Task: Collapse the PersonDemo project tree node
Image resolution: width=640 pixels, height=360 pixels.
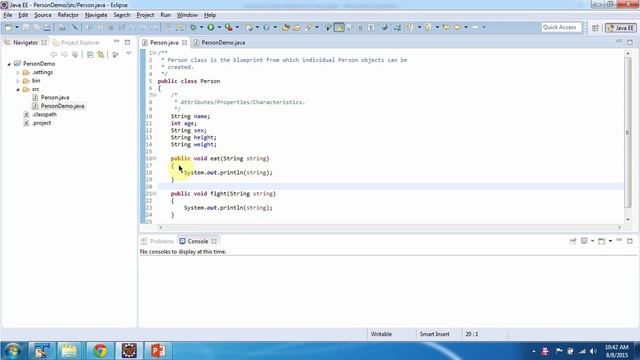Action: [x=9, y=64]
